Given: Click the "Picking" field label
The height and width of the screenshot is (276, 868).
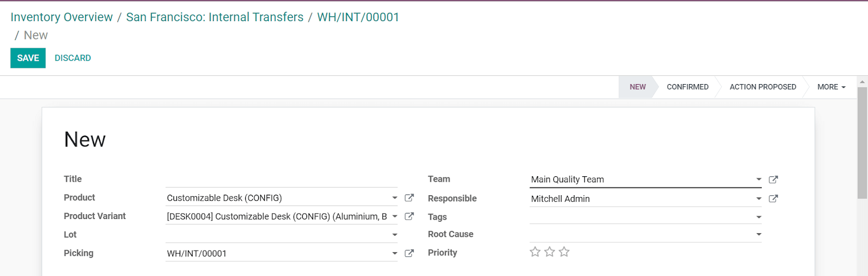Looking at the screenshot, I should 78,253.
